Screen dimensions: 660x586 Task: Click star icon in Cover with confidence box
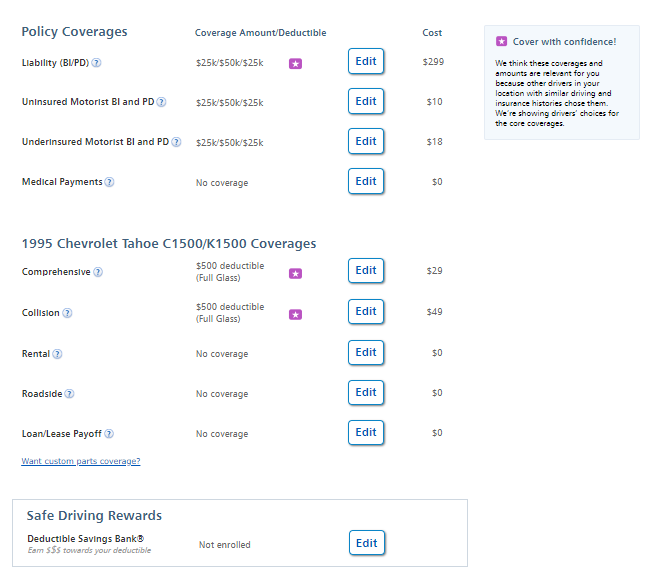pyautogui.click(x=501, y=42)
